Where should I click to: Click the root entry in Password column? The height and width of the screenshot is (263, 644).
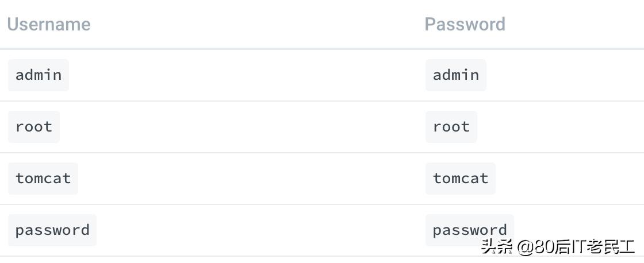pos(451,126)
